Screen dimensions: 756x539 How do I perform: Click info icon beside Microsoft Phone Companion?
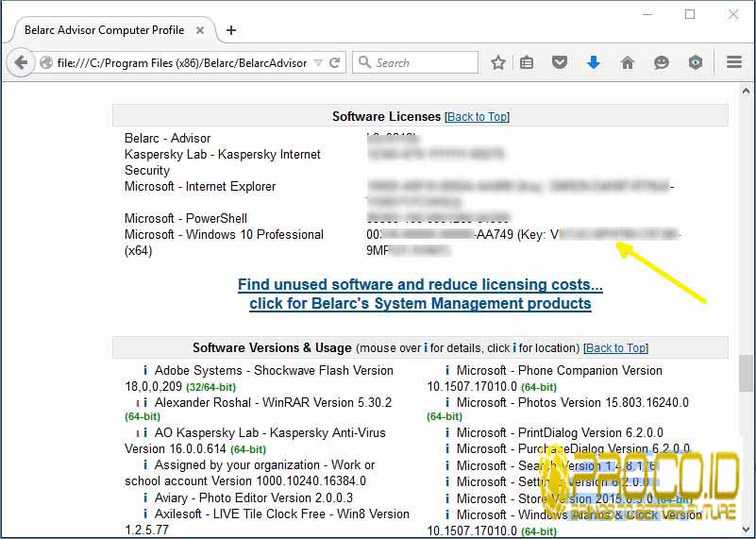[447, 370]
